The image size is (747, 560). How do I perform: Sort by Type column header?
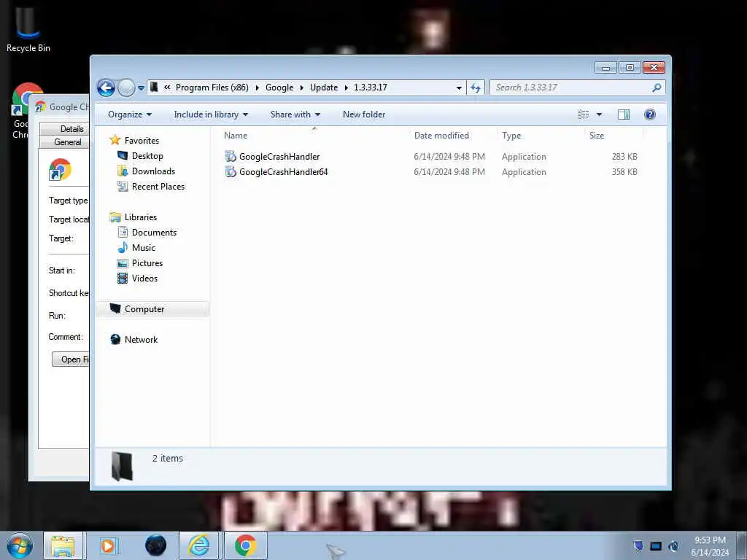tap(511, 135)
